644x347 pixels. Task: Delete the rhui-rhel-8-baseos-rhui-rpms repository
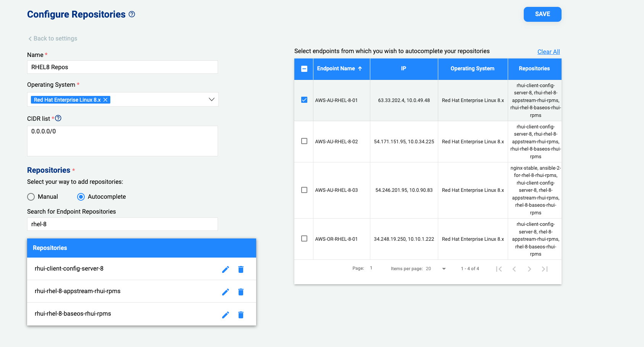(x=241, y=314)
